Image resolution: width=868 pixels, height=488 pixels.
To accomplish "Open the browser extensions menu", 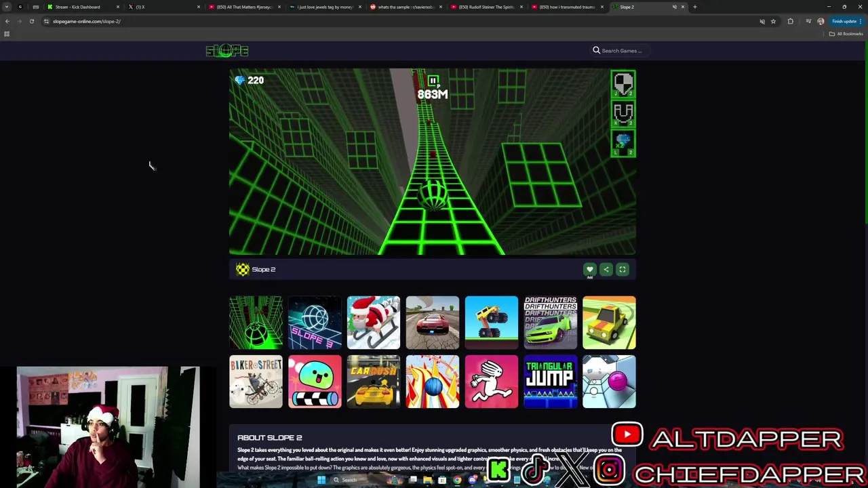I will 790,21.
